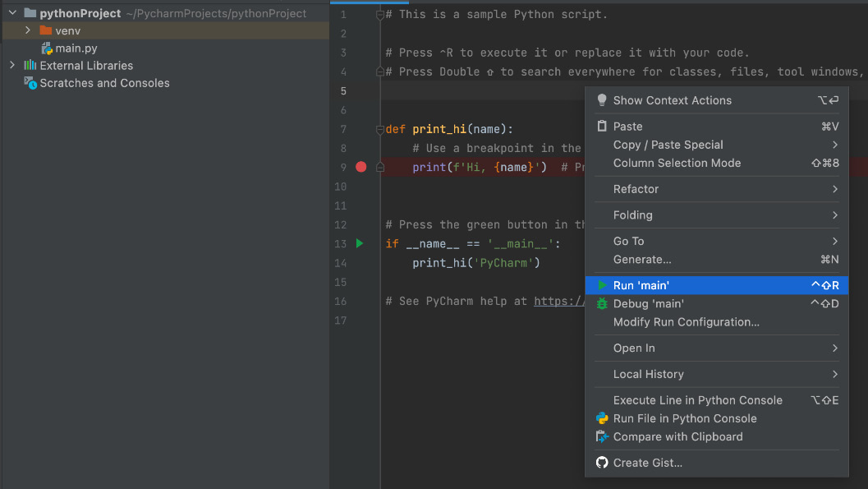
Task: Click the project path ~/PycharmProjects/pythonProject
Action: click(x=216, y=12)
